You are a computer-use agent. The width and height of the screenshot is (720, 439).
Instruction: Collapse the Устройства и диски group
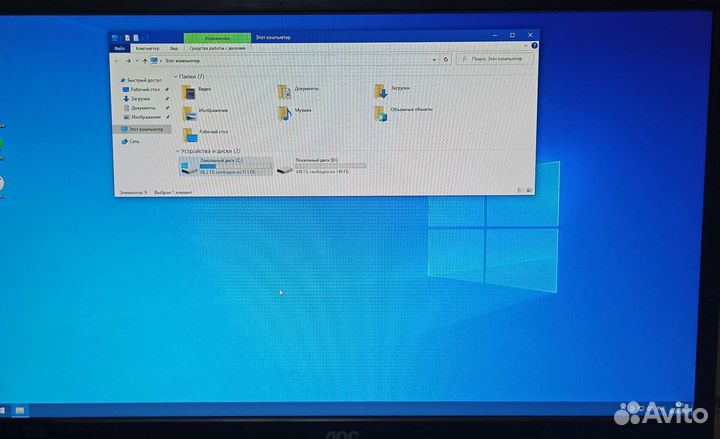175,151
